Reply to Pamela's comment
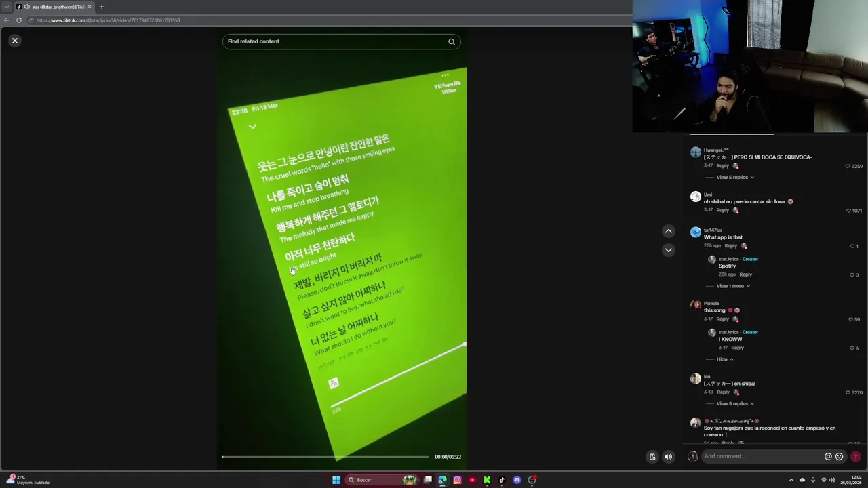 (x=723, y=319)
